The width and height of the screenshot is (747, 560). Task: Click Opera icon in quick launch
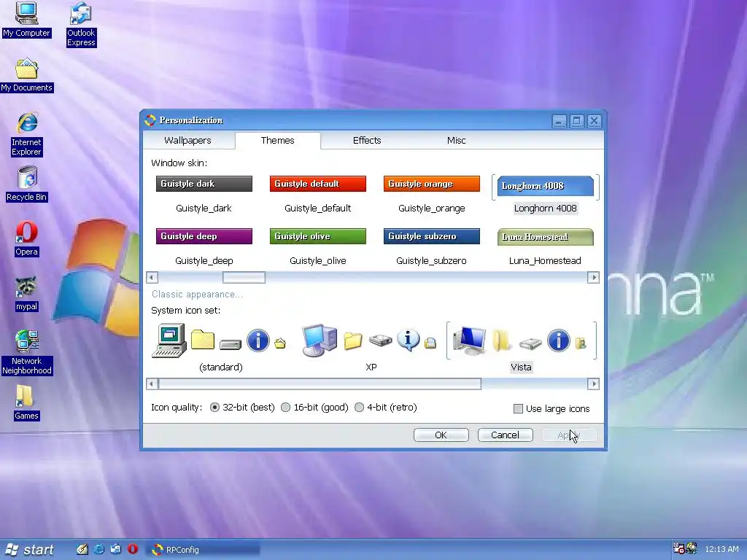133,549
